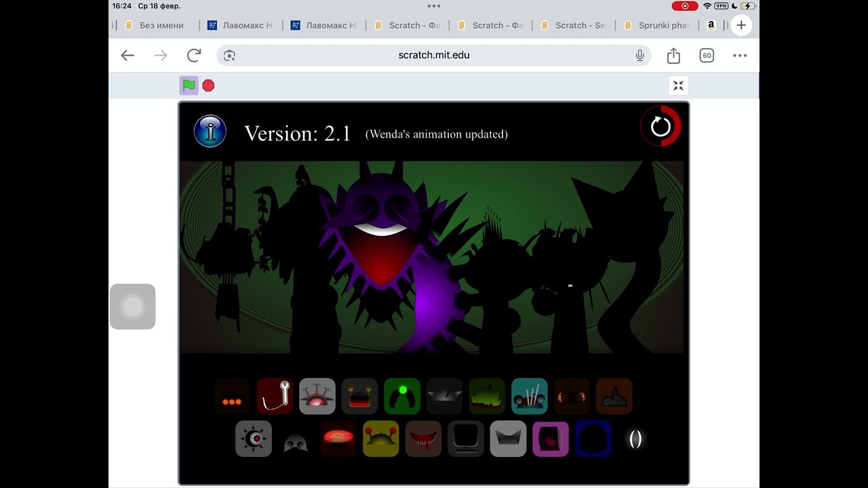
Task: Select the green icon with glowing green dot
Action: click(x=402, y=396)
